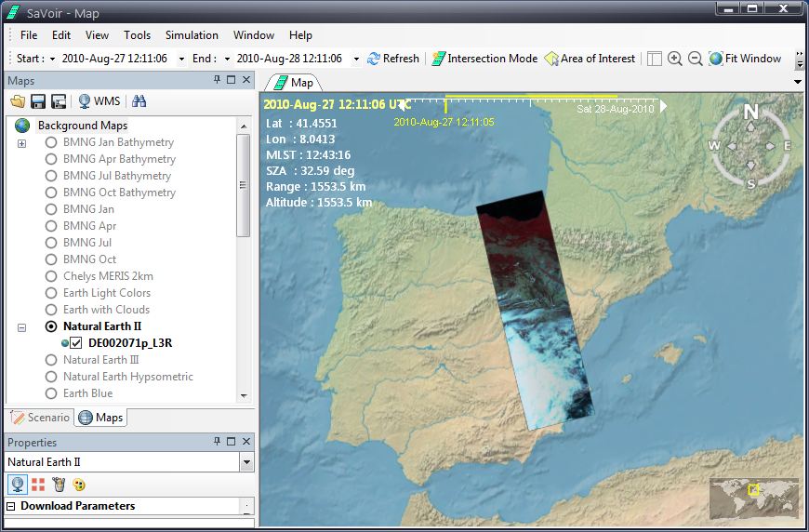Screen dimensions: 809x532
Task: Click the open folder icon in Maps panel
Action: pos(18,101)
